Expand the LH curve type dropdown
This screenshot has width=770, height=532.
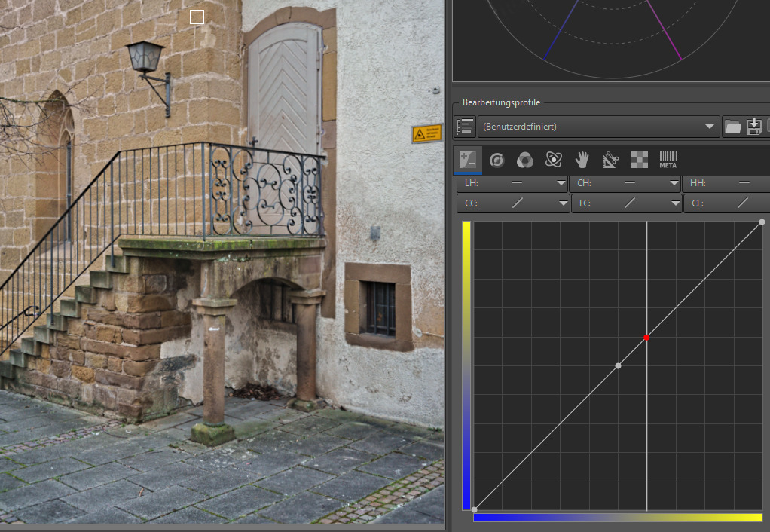tap(561, 183)
